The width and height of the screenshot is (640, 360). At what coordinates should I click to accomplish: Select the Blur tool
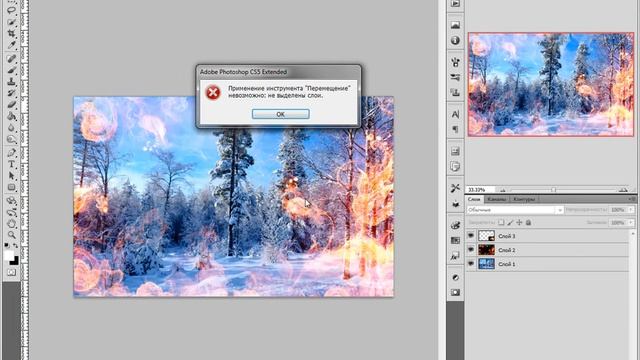(x=11, y=128)
